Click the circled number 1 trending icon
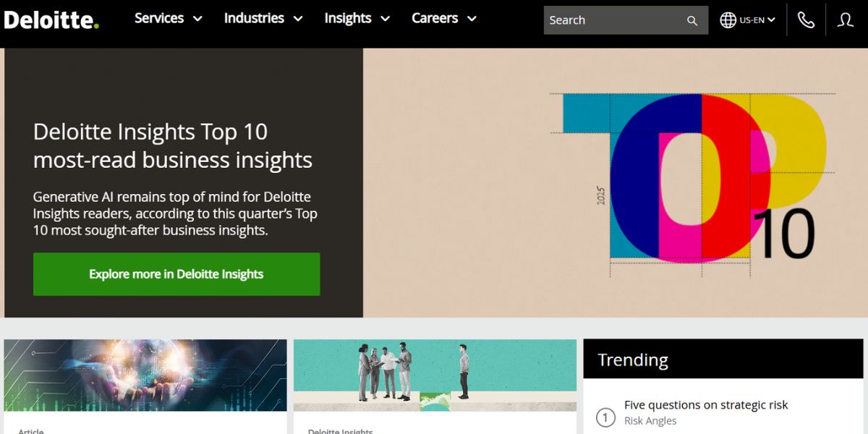Viewport: 868px width, 434px height. (605, 417)
